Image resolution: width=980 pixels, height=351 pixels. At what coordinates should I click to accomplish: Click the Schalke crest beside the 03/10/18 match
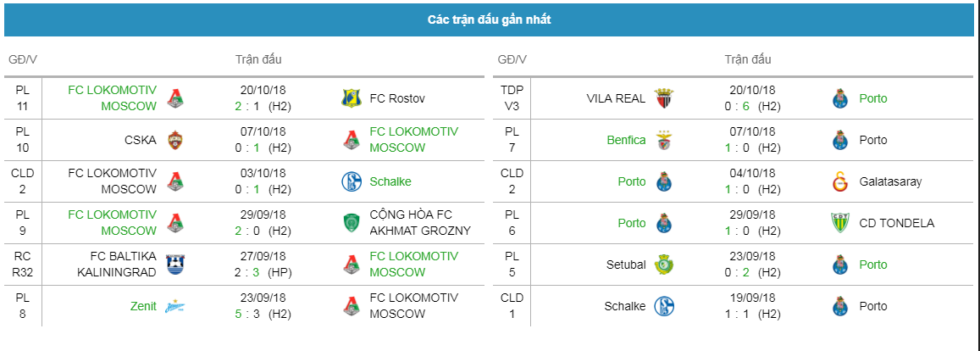[x=352, y=181]
